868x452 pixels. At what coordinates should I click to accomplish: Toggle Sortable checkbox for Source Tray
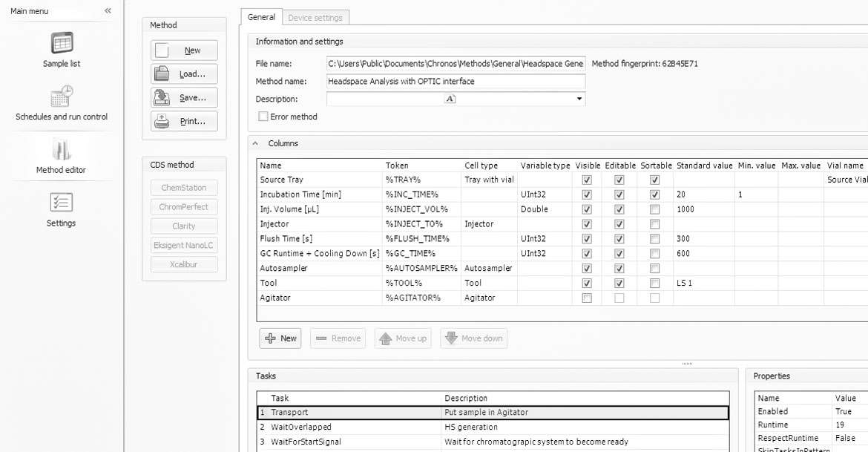pyautogui.click(x=655, y=180)
